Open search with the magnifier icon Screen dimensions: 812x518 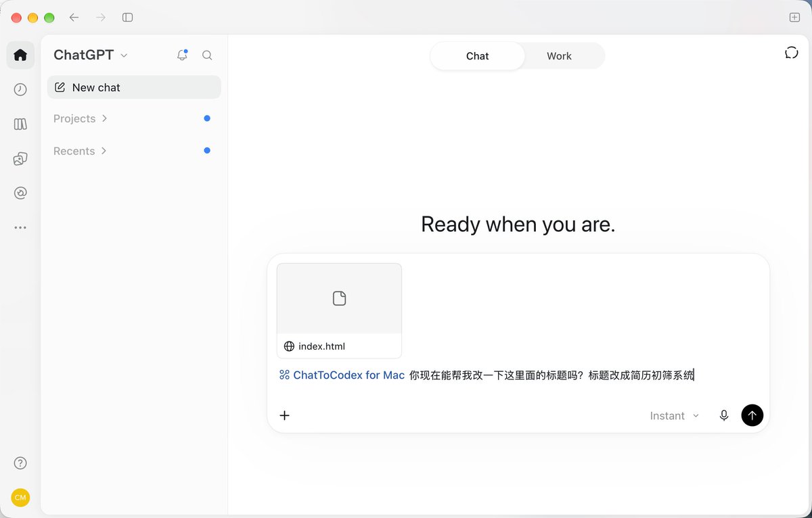pos(208,55)
